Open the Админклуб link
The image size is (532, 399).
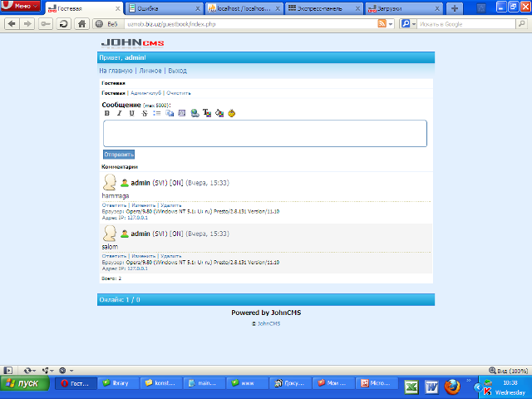[x=146, y=93]
